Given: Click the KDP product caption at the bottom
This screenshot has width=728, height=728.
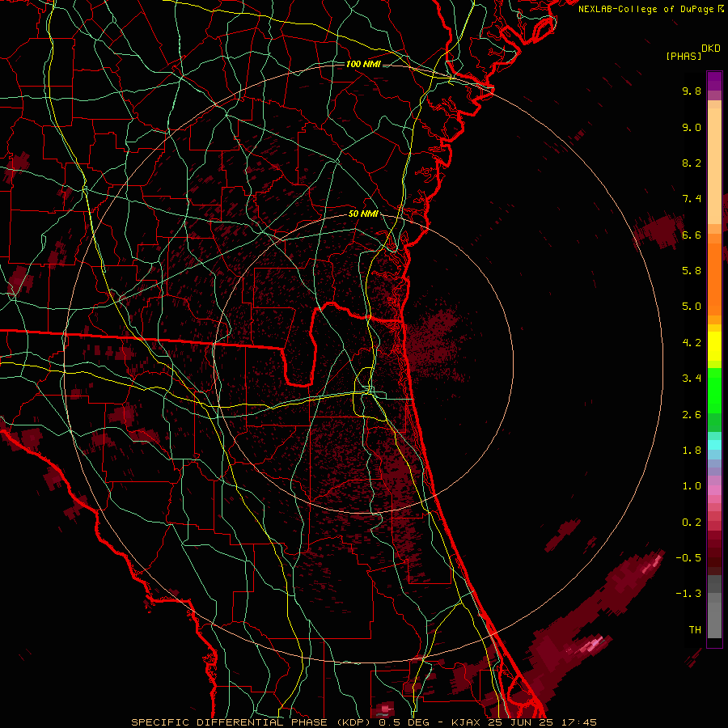Looking at the screenshot, I should tap(364, 722).
